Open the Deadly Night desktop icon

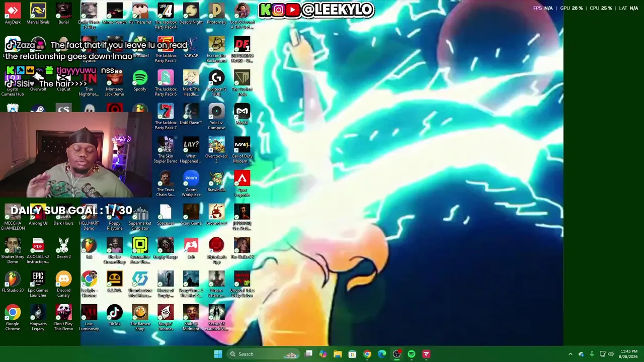tap(191, 14)
